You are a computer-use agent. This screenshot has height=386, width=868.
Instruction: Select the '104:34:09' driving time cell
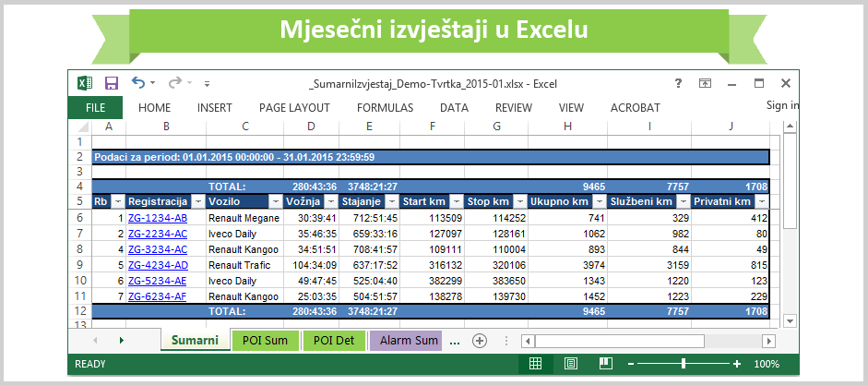point(311,265)
